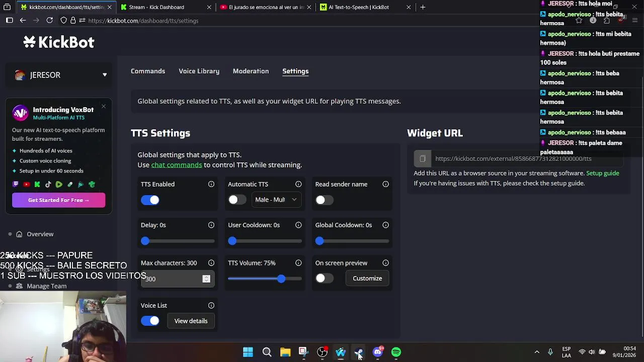The width and height of the screenshot is (644, 362).
Task: Open the Setup guide link
Action: [603, 173]
